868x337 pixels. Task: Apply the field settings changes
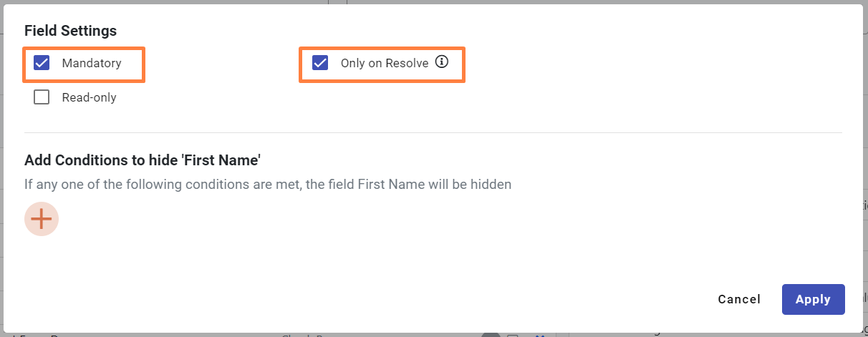click(813, 299)
